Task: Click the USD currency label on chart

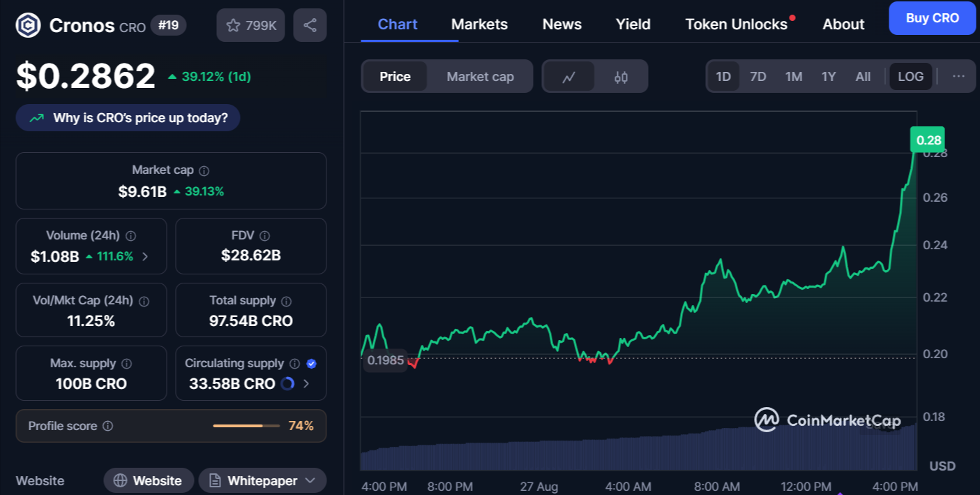Action: point(942,466)
